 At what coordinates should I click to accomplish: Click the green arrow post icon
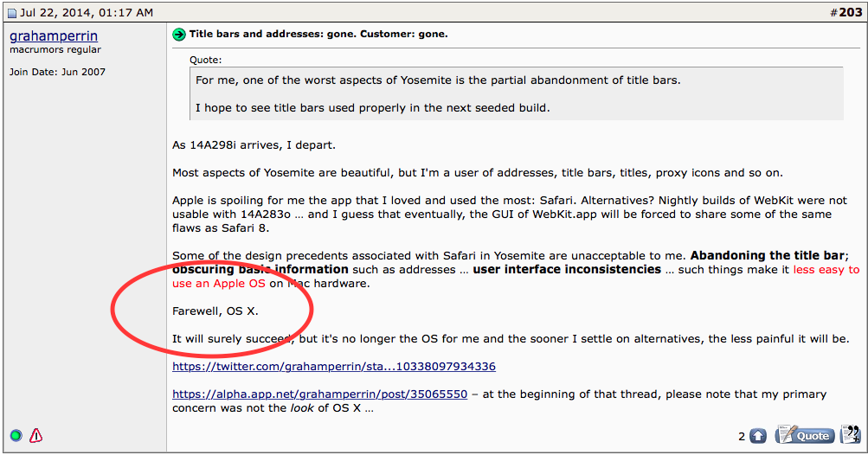click(x=179, y=35)
